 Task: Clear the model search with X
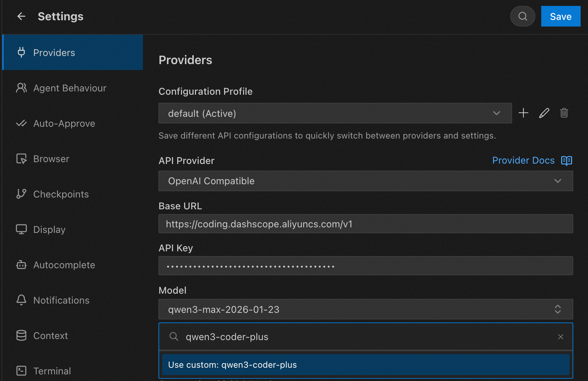tap(560, 337)
